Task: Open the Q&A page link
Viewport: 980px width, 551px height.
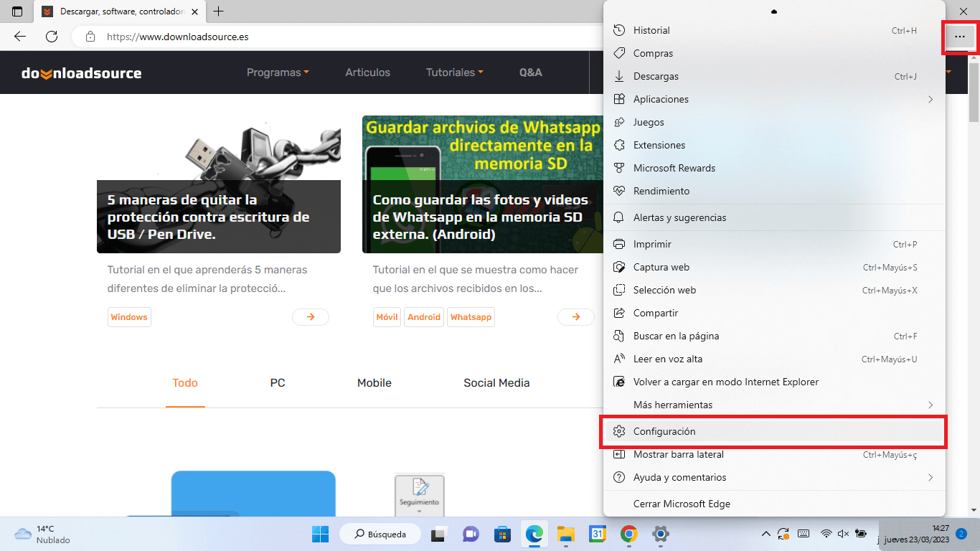Action: 531,72
